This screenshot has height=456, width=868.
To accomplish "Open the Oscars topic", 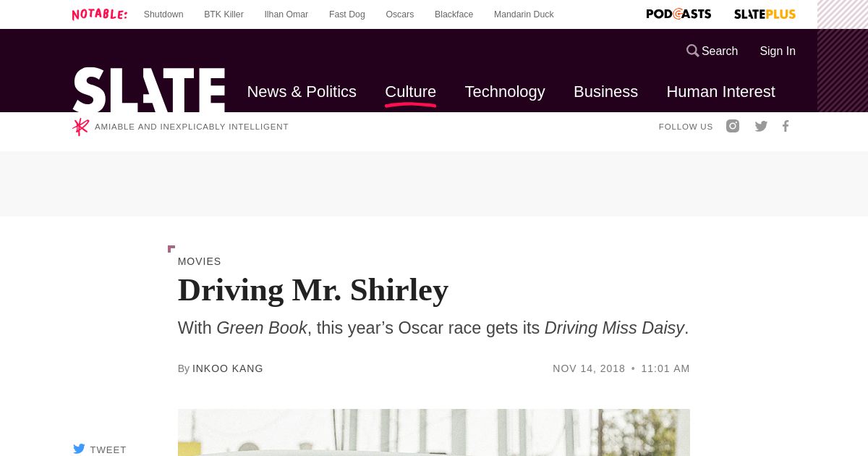I will coord(400,14).
